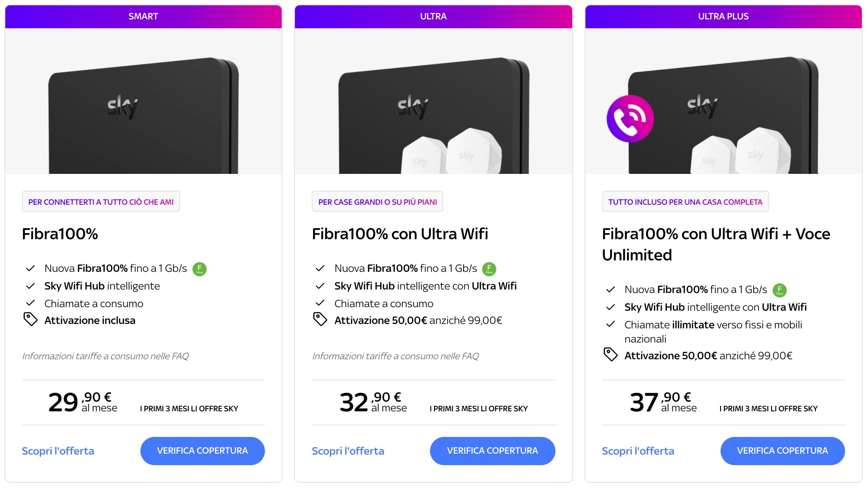Click Verifica Copertura for the Smart plan
Image resolution: width=868 pixels, height=489 pixels.
(203, 451)
